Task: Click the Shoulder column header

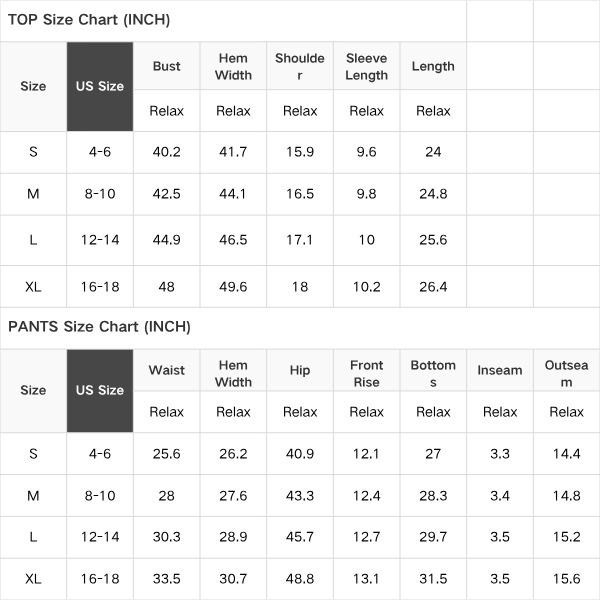Action: pyautogui.click(x=300, y=67)
